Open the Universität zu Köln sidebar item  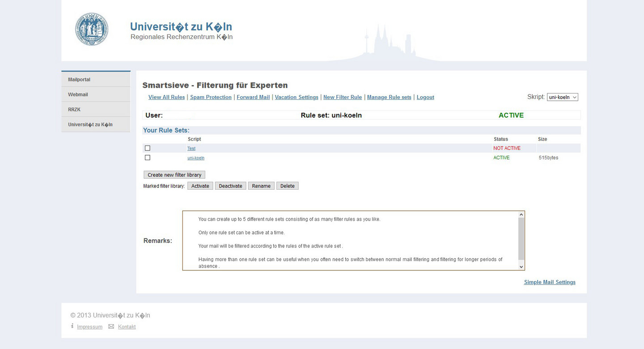(96, 124)
